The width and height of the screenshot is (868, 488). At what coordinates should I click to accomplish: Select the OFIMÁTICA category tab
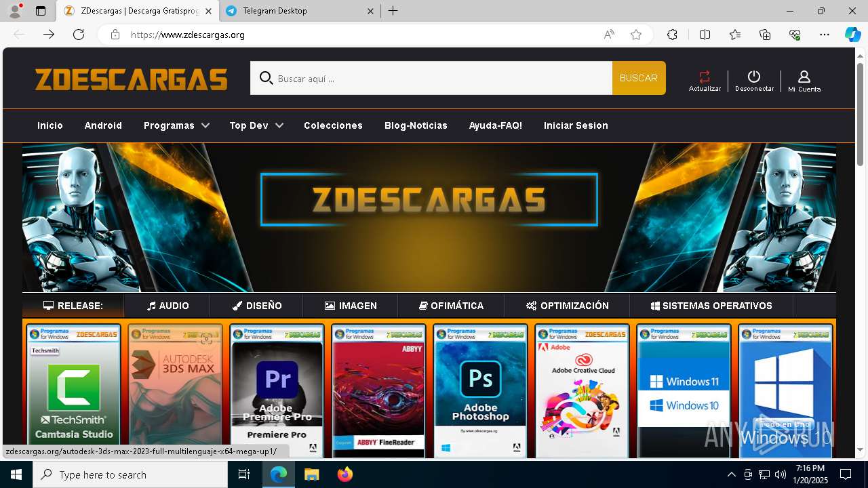(x=451, y=306)
